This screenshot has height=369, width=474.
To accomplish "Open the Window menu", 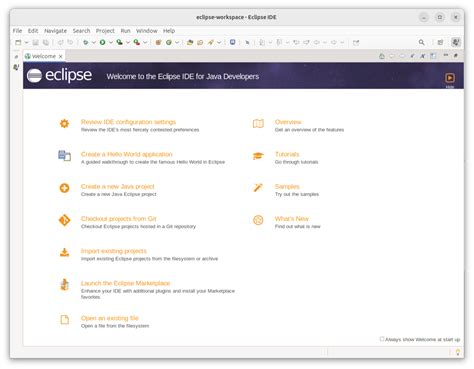I will [x=147, y=31].
